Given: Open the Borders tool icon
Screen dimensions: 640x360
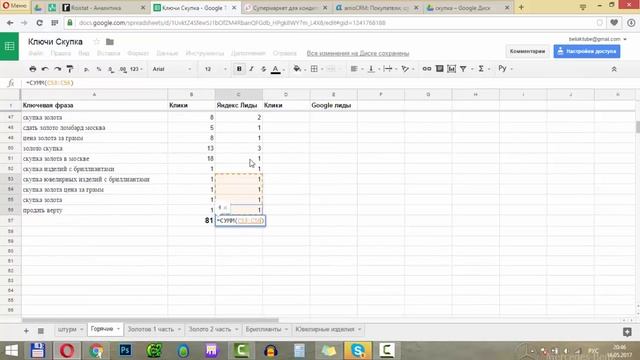Looking at the screenshot, I should coord(314,69).
